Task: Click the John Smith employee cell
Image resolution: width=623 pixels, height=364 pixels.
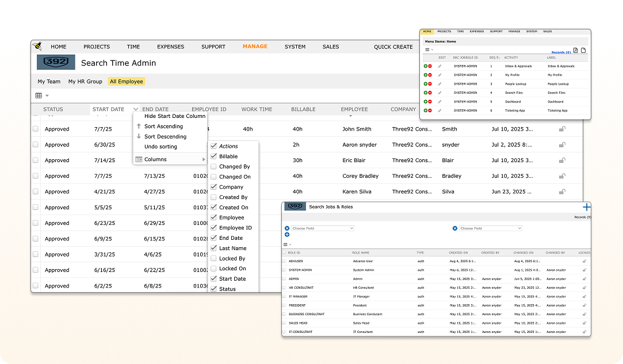Action: click(x=357, y=129)
